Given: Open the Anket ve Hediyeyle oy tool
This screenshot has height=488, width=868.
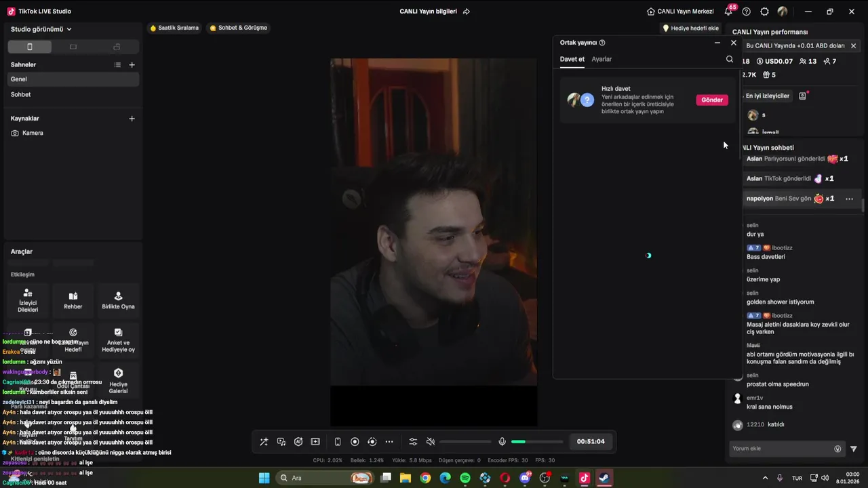Looking at the screenshot, I should [x=118, y=340].
